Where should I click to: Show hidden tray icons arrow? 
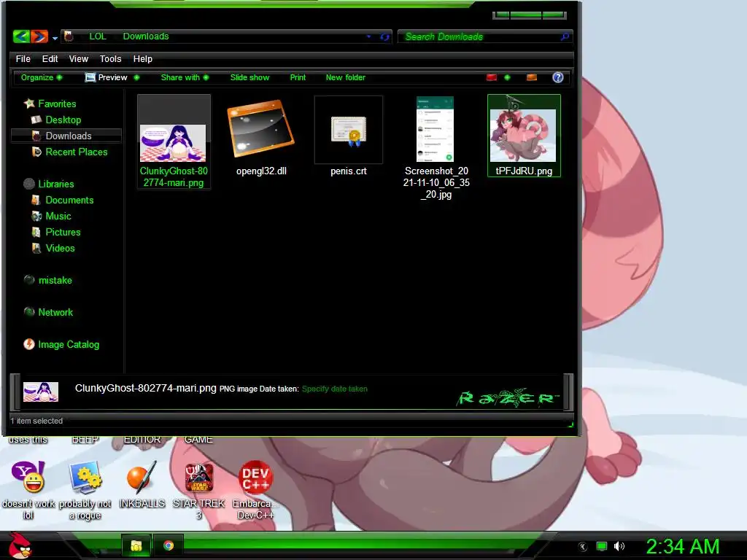click(583, 546)
